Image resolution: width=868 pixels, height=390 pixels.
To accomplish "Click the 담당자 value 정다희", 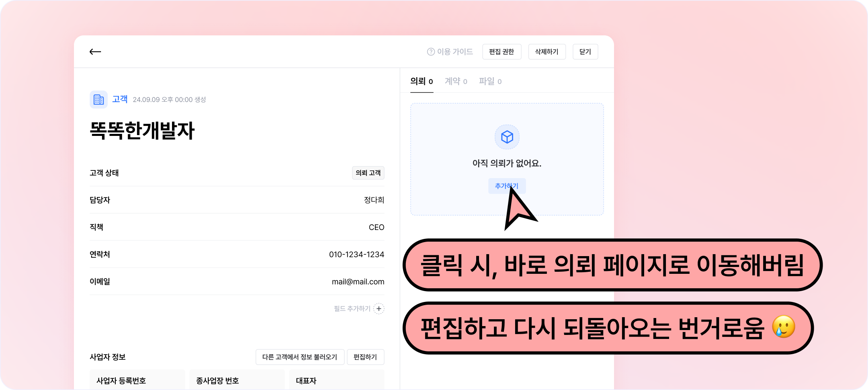I will [x=374, y=200].
